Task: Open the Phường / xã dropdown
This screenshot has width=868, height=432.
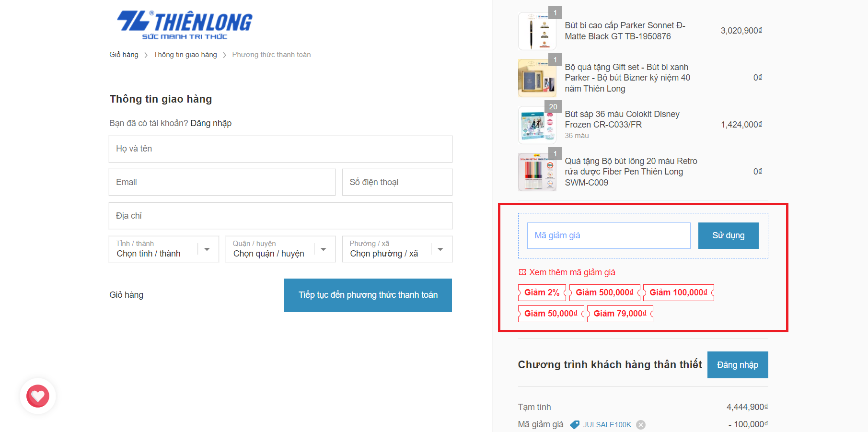Action: click(x=397, y=249)
